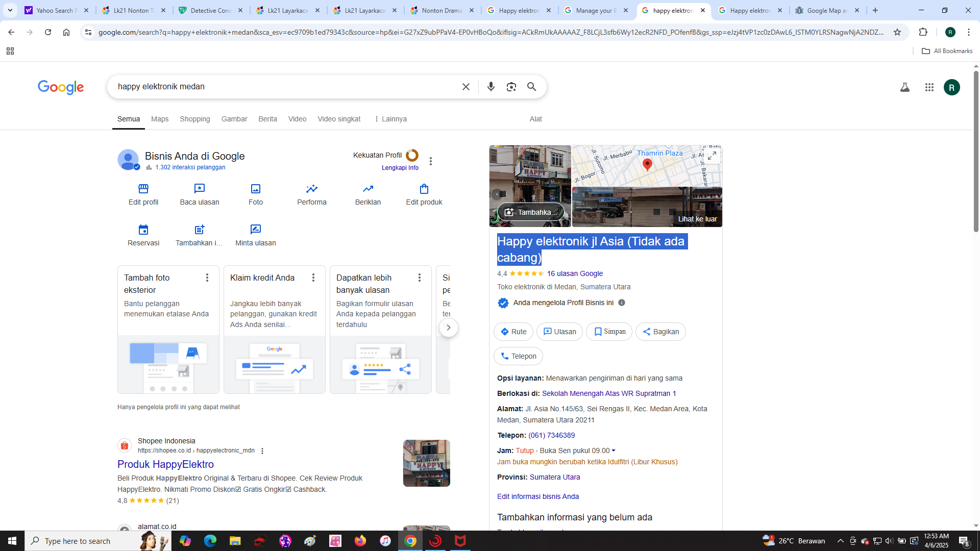The width and height of the screenshot is (980, 551).
Task: Open Reservasi calendar icon
Action: (x=143, y=230)
